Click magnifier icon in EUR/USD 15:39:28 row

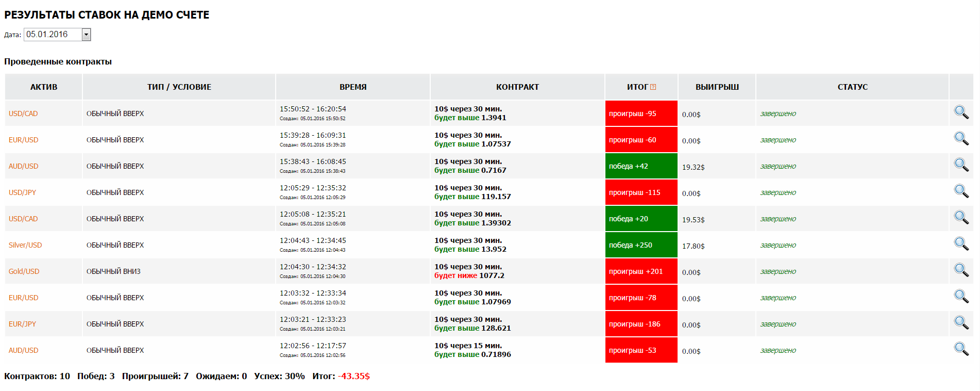tap(961, 139)
